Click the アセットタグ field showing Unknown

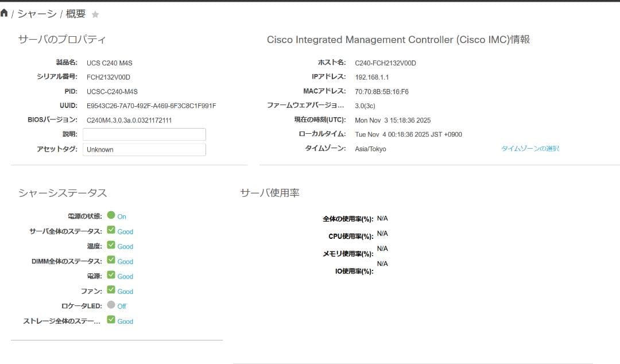[144, 149]
